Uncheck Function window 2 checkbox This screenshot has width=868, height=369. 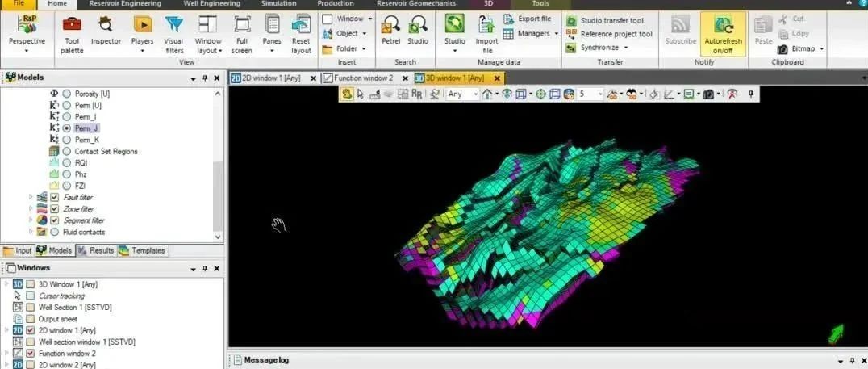pos(31,354)
